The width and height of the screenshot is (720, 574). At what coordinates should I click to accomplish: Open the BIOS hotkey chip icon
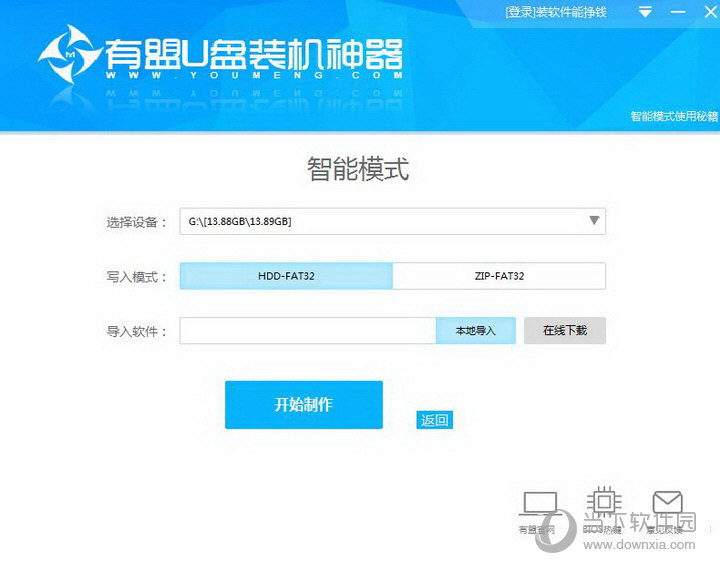pyautogui.click(x=604, y=502)
